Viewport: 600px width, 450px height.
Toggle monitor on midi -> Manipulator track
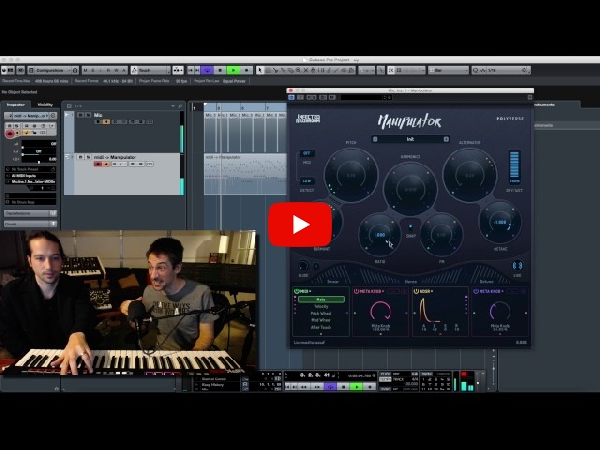[x=106, y=164]
